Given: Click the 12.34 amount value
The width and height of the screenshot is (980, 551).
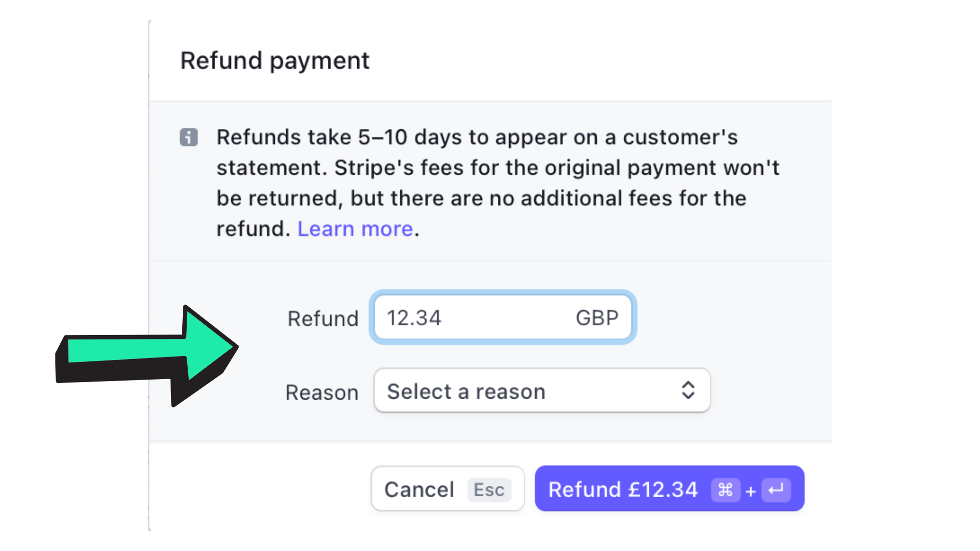Looking at the screenshot, I should click(414, 318).
